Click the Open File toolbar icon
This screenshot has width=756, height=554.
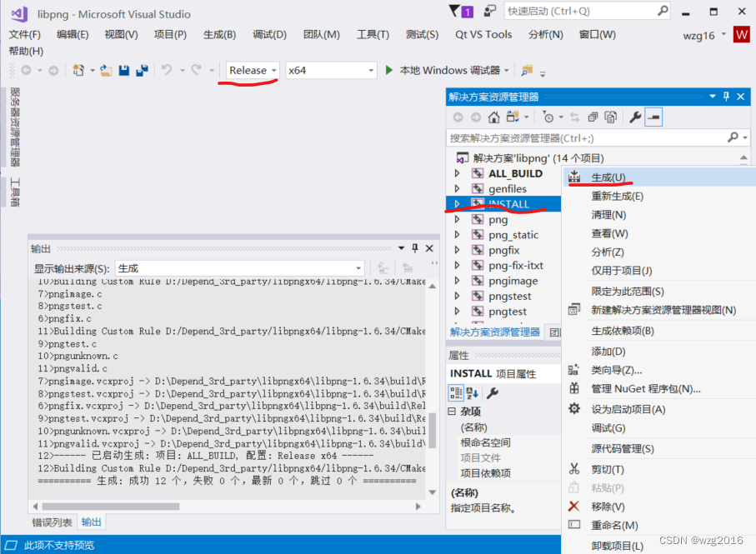(106, 72)
